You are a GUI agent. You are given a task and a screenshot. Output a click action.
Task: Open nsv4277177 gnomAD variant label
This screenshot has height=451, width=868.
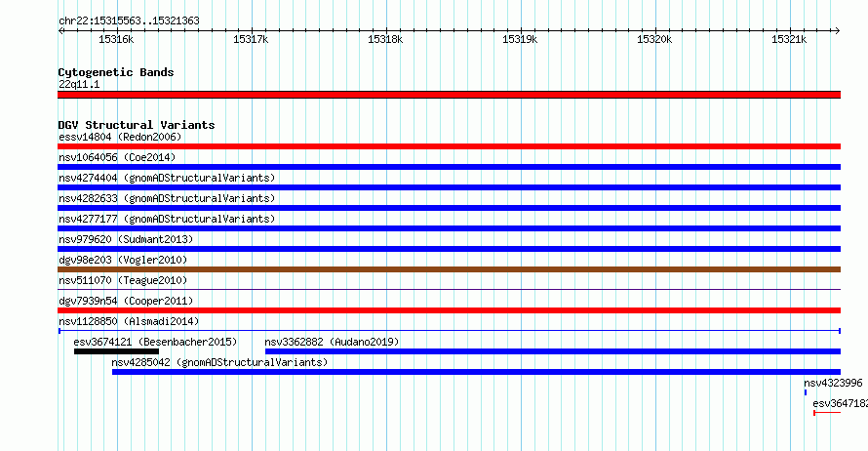tap(167, 219)
